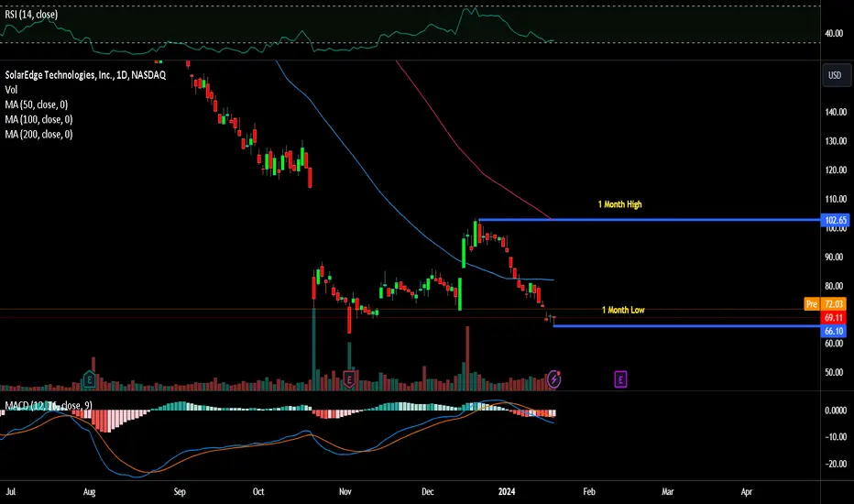Screen dimensions: 854x504
Task: Click the 102.65 blue price label
Action: pos(835,220)
